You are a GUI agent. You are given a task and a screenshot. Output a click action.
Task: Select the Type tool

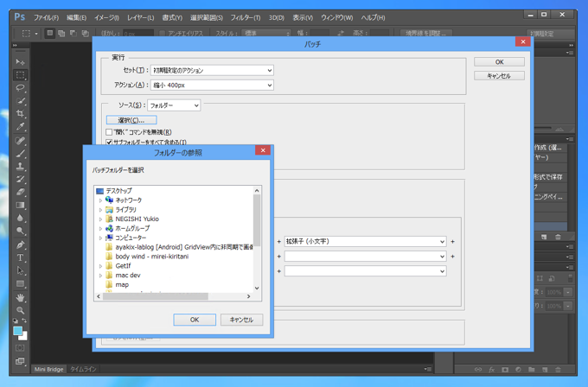click(20, 257)
